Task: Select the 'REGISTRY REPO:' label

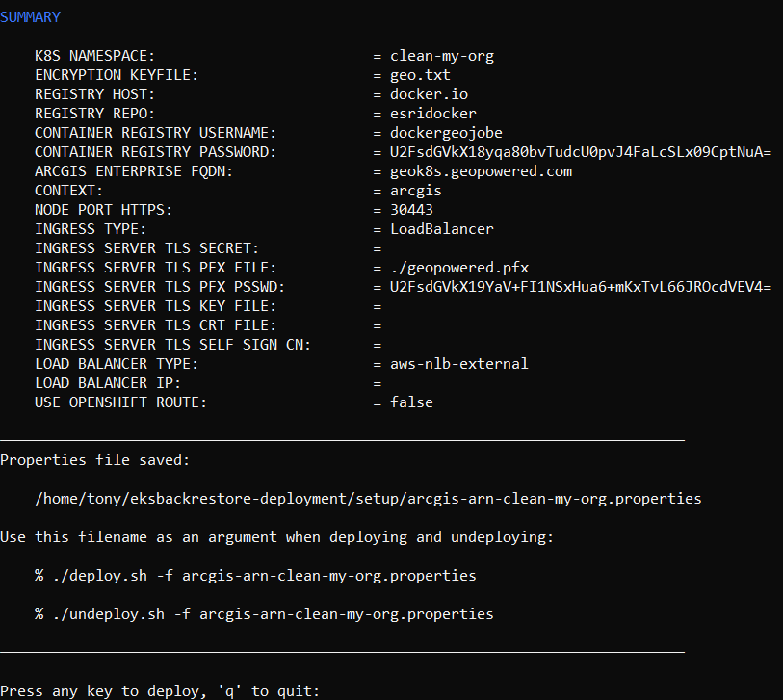Action: click(95, 114)
